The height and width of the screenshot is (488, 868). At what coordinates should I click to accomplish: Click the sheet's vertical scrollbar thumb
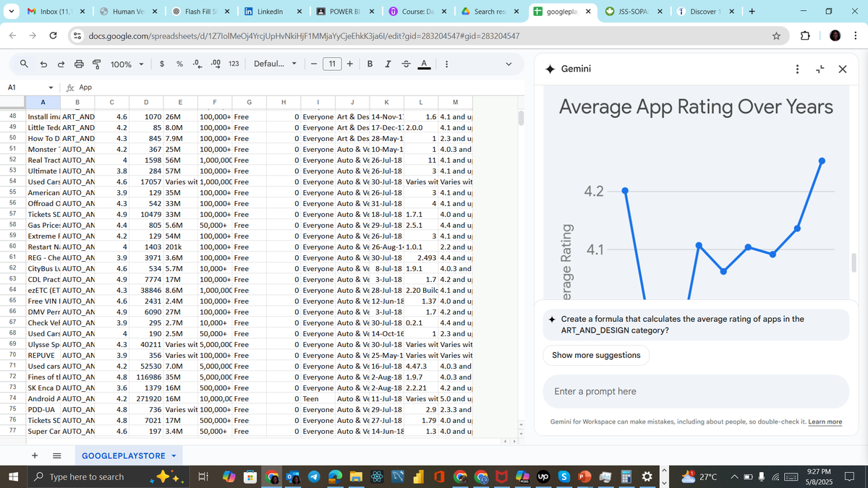[522, 119]
